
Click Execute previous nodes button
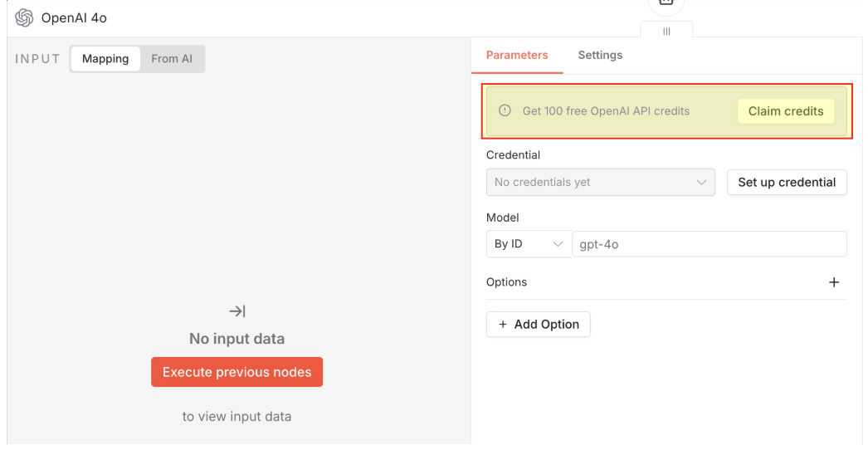(x=237, y=372)
